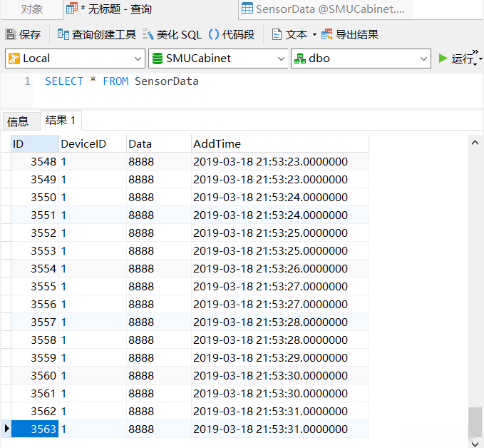The height and width of the screenshot is (448, 484).
Task: Click the DeviceID cell in row 3560
Action: pos(93,376)
